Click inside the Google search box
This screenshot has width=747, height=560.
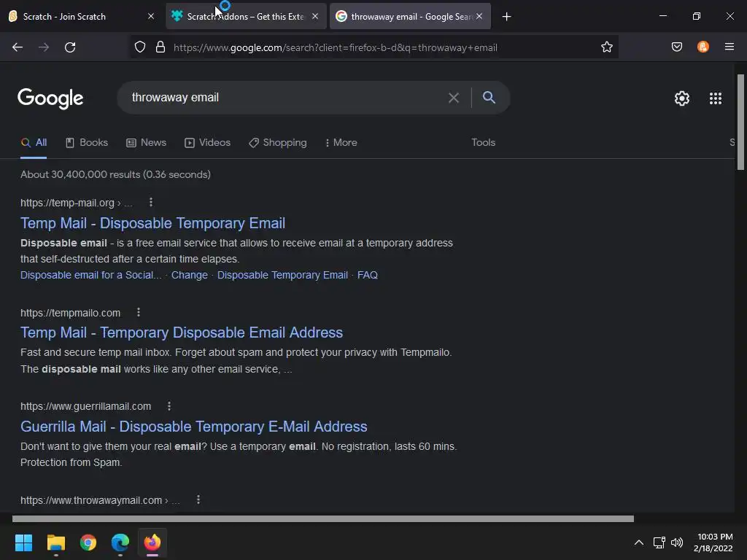[286, 98]
